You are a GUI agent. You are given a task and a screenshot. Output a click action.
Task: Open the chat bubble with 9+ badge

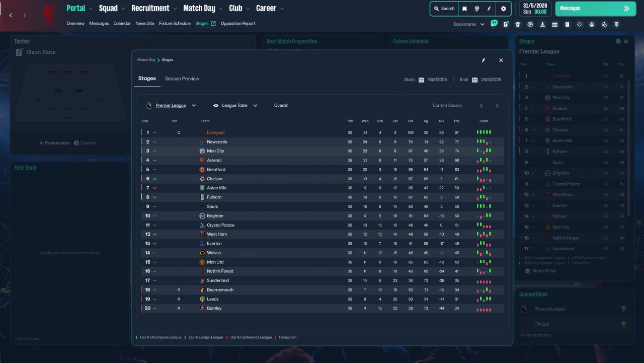[x=494, y=24]
